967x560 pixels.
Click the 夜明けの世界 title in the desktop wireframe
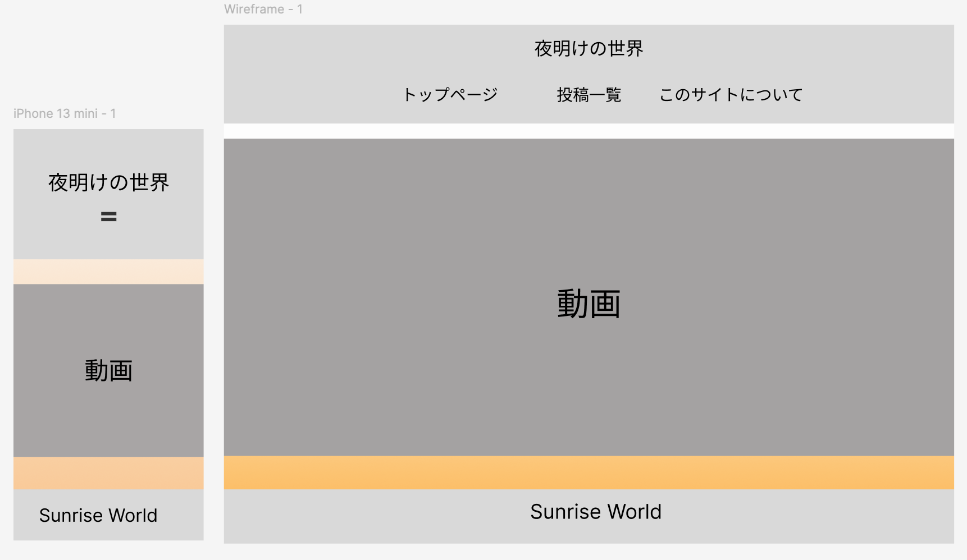589,49
